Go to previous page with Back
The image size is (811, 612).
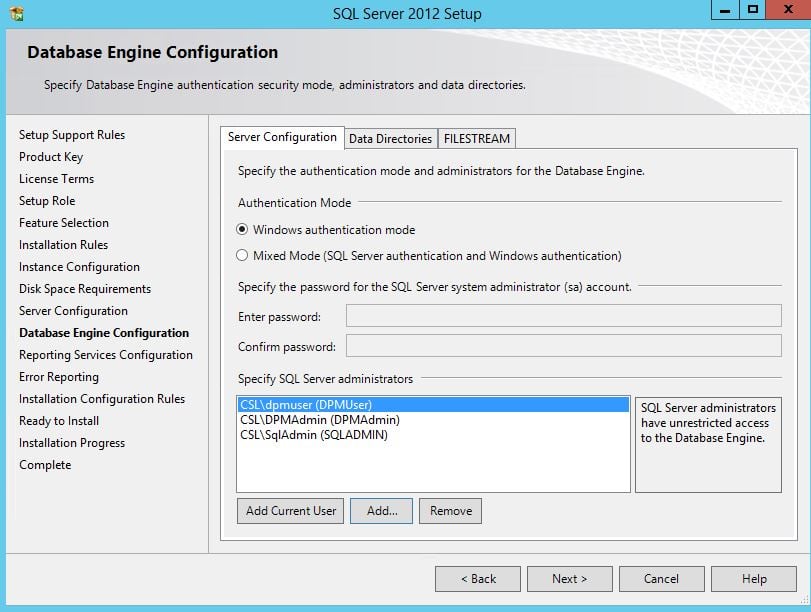478,579
